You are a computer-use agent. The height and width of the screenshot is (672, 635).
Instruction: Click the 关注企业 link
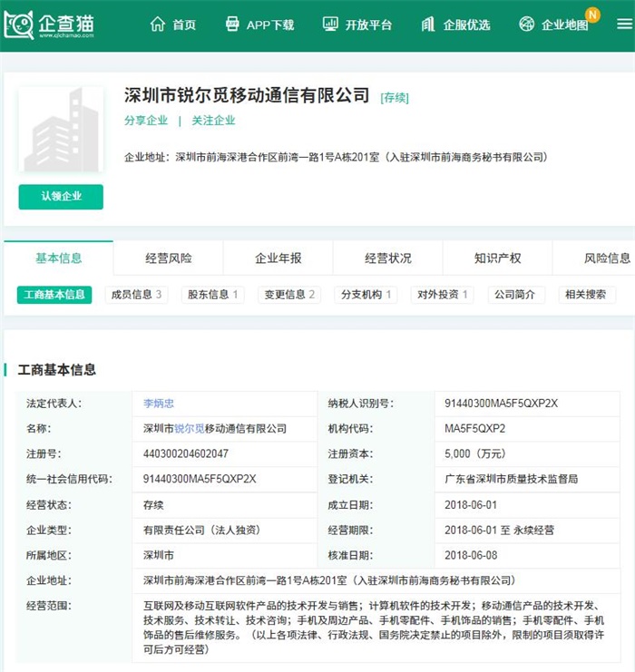(213, 121)
